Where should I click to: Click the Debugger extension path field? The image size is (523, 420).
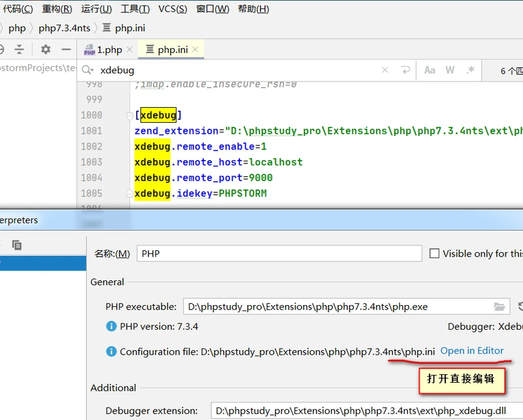(x=367, y=411)
